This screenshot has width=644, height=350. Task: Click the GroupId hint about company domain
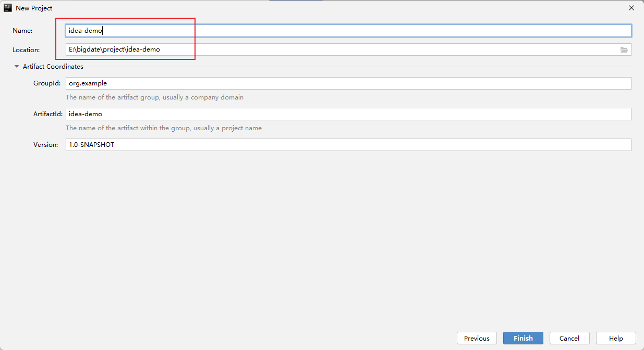point(154,97)
